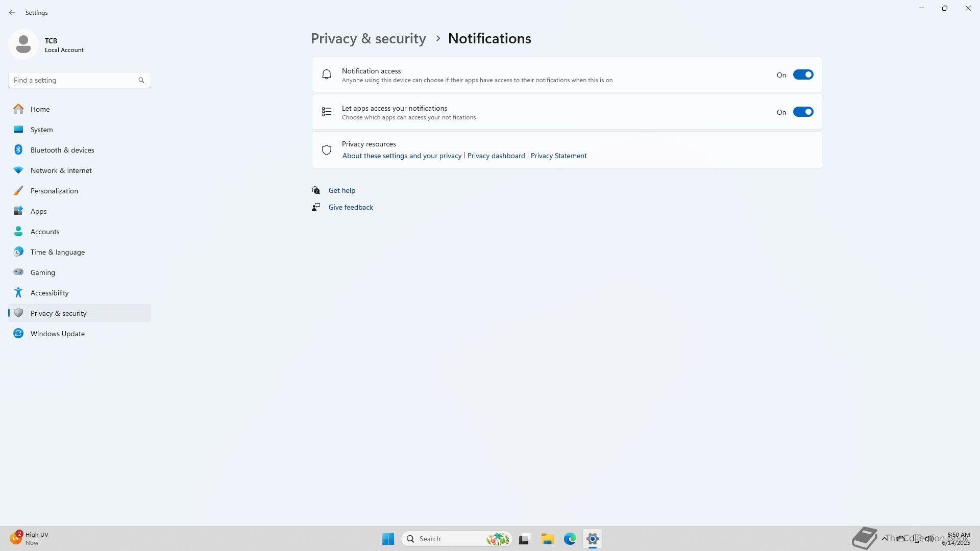Click the back arrow in Settings
The width and height of the screenshot is (980, 551).
12,12
